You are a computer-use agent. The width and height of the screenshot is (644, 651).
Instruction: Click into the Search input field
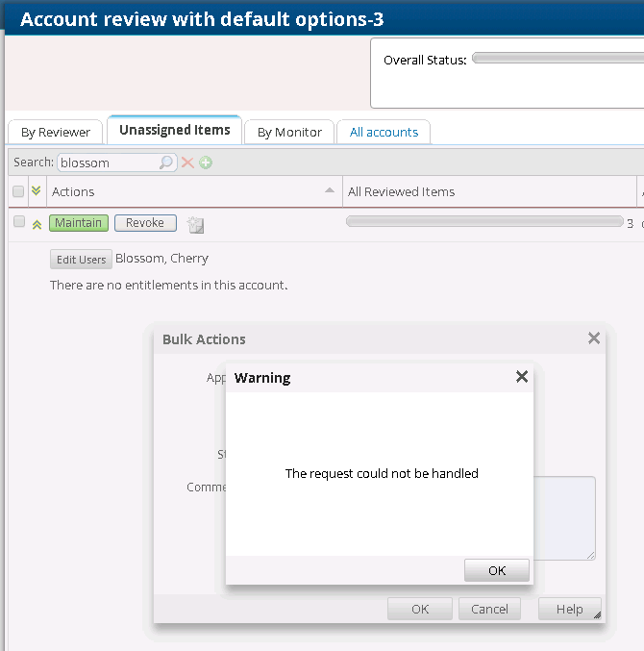tap(108, 163)
